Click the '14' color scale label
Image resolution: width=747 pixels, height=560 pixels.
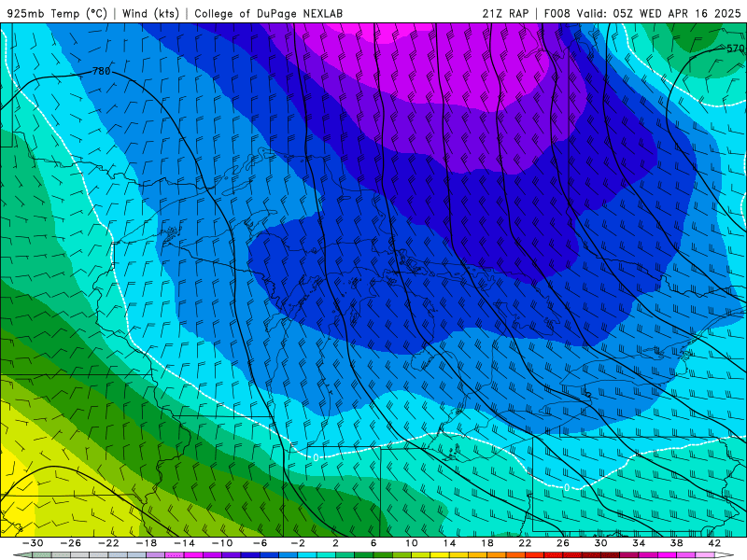(449, 543)
